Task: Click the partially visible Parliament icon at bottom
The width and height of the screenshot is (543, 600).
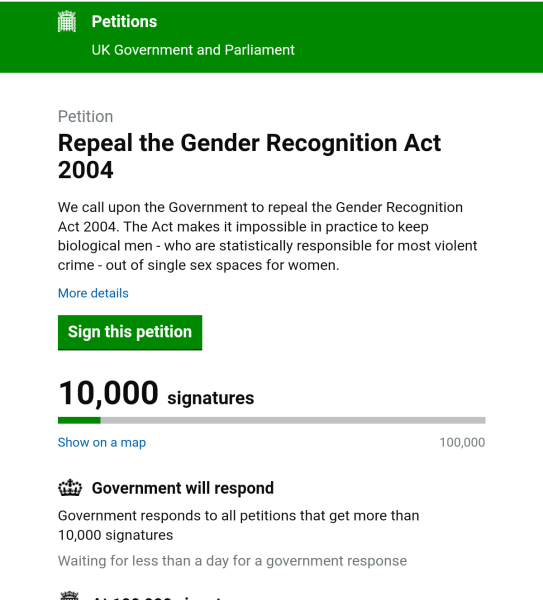Action: tap(70, 596)
